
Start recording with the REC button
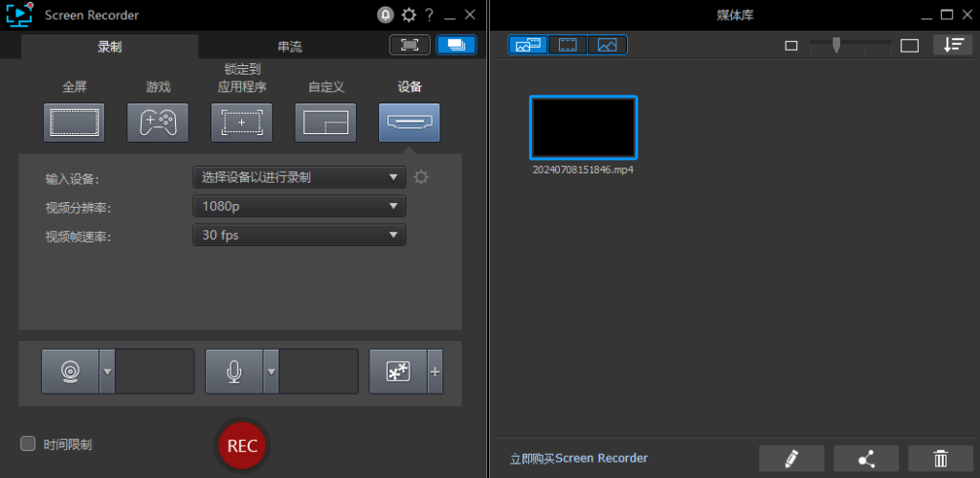pos(242,445)
